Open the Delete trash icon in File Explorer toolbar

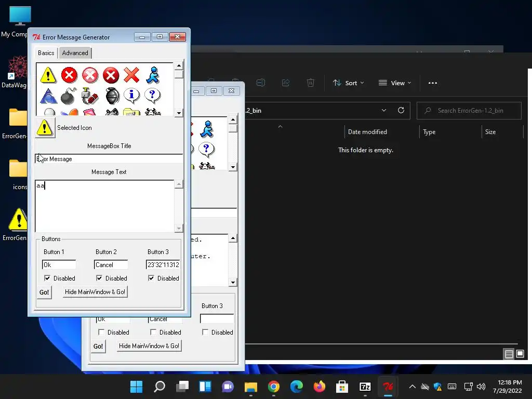click(311, 83)
